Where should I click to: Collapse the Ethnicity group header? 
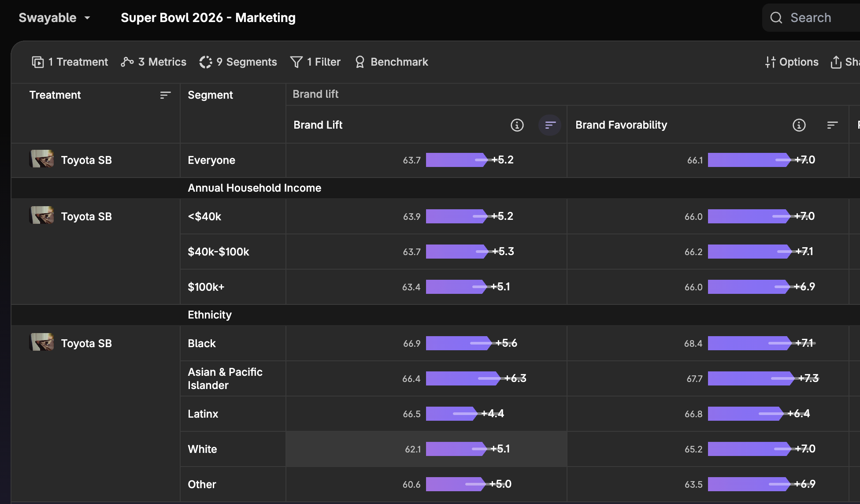[209, 315]
